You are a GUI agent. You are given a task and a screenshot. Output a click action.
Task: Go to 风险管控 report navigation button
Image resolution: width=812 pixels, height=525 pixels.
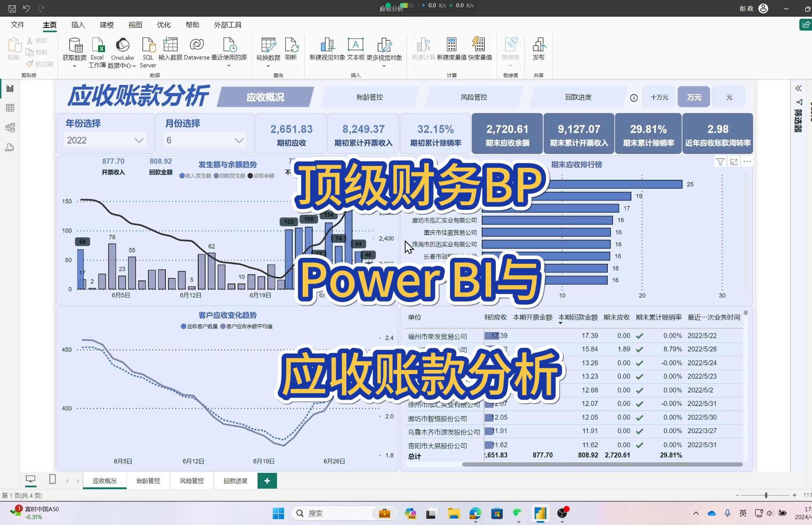tap(474, 97)
